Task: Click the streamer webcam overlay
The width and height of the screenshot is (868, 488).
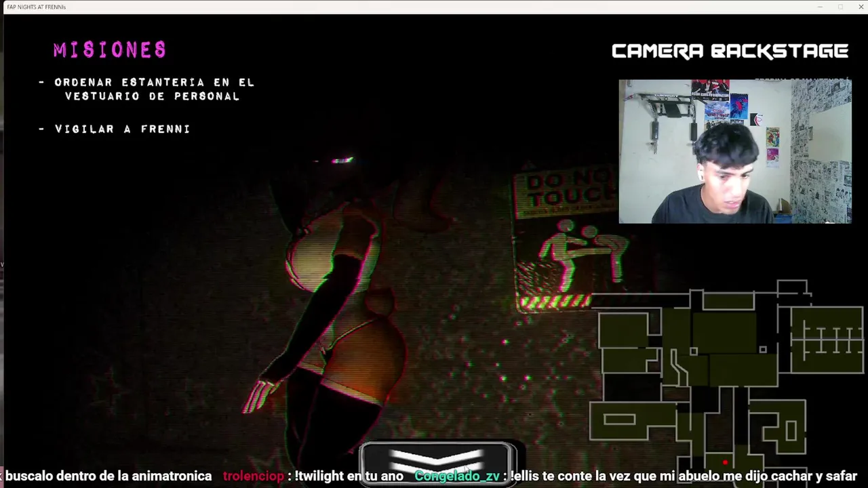Action: point(735,152)
